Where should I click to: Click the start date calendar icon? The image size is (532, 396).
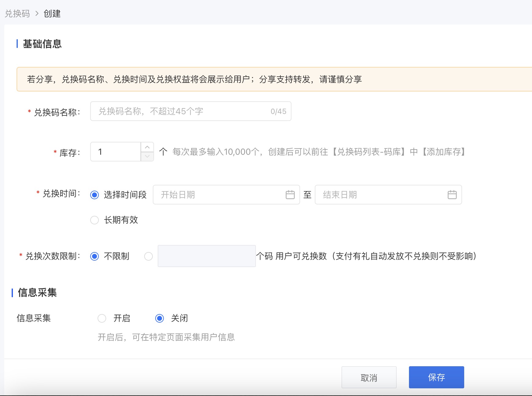pyautogui.click(x=290, y=195)
